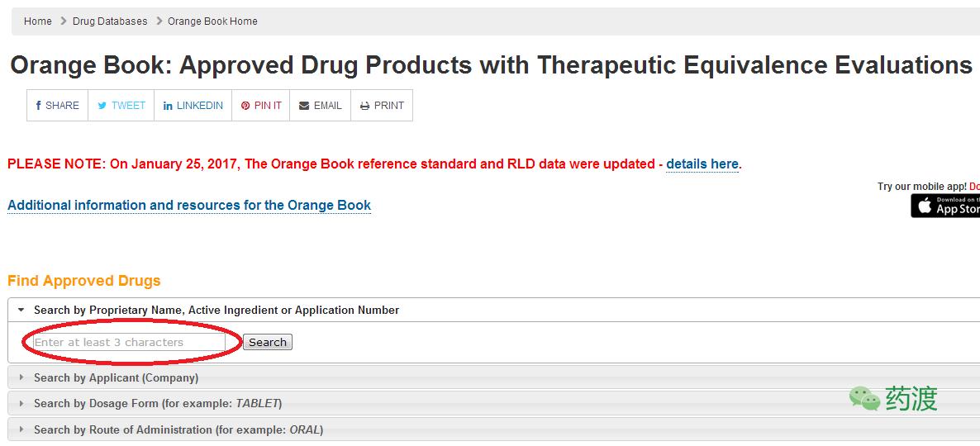Open the App Store download badge
The width and height of the screenshot is (980, 446).
[x=945, y=206]
